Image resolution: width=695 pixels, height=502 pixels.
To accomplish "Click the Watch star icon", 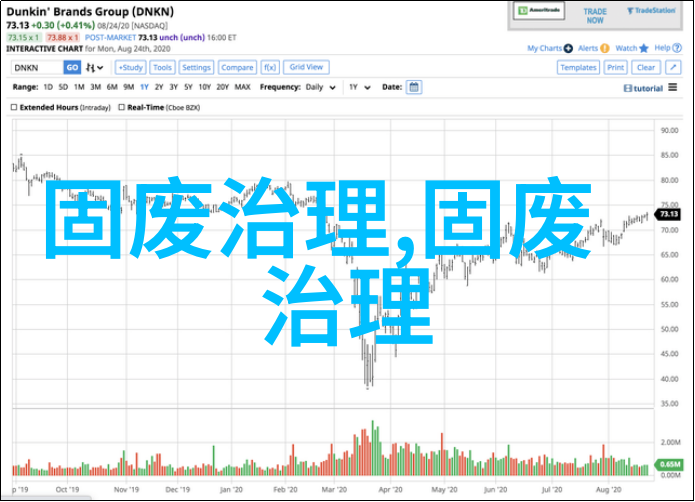I will (x=644, y=48).
